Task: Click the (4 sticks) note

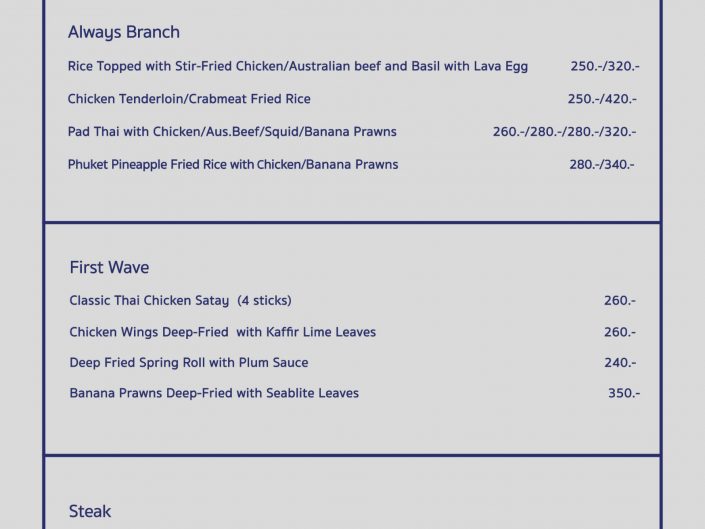Action: click(264, 300)
